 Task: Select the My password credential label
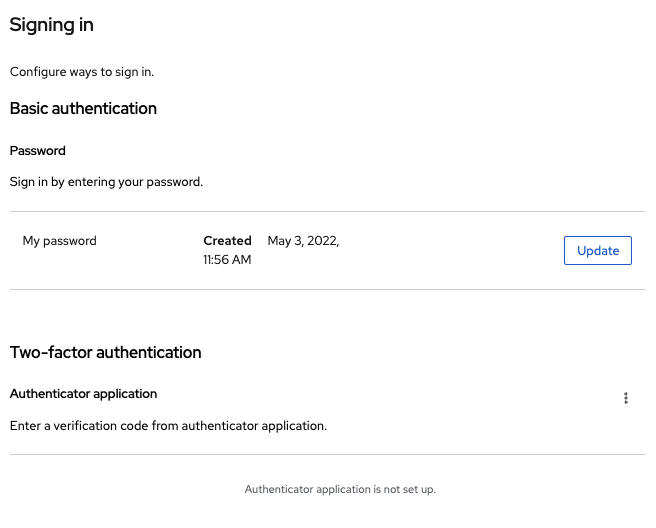click(60, 241)
